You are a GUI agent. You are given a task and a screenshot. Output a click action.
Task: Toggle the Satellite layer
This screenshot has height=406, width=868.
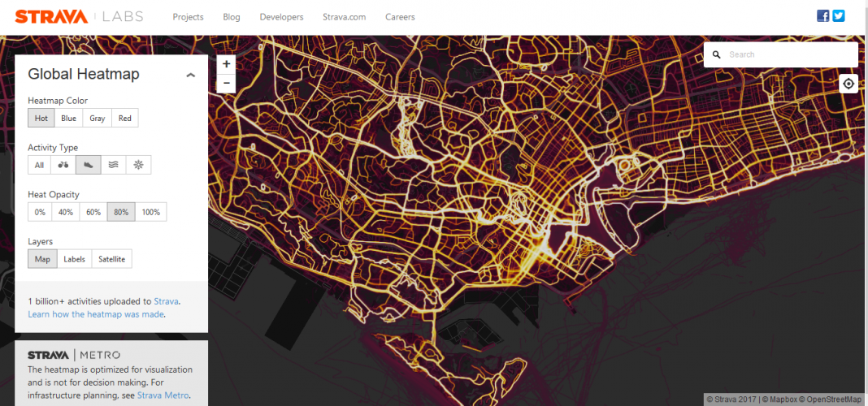(112, 259)
